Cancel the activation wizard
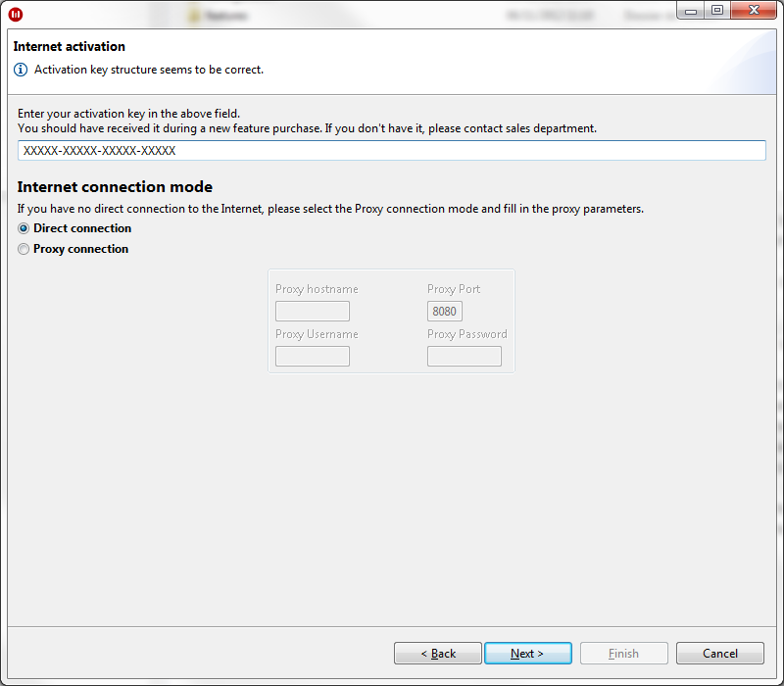The height and width of the screenshot is (686, 784). pos(720,653)
